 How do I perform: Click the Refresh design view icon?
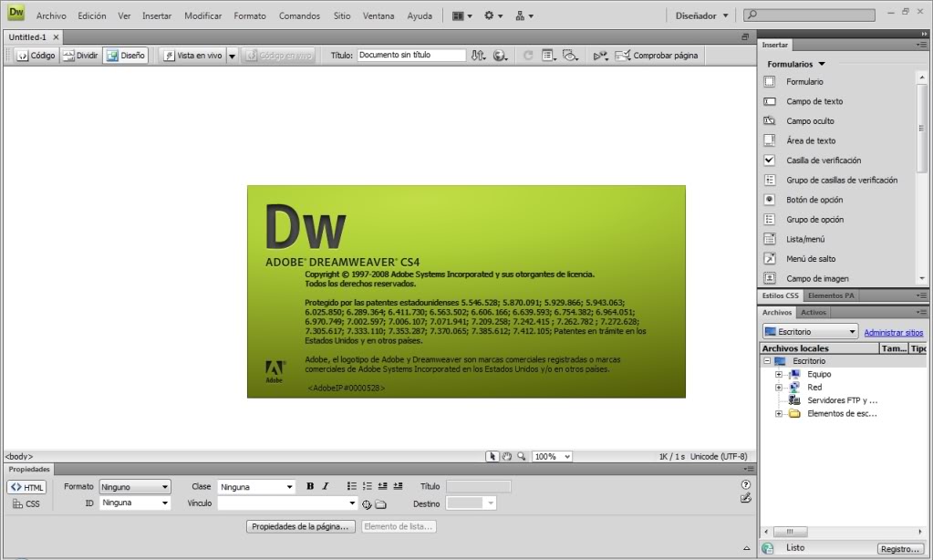pos(528,56)
